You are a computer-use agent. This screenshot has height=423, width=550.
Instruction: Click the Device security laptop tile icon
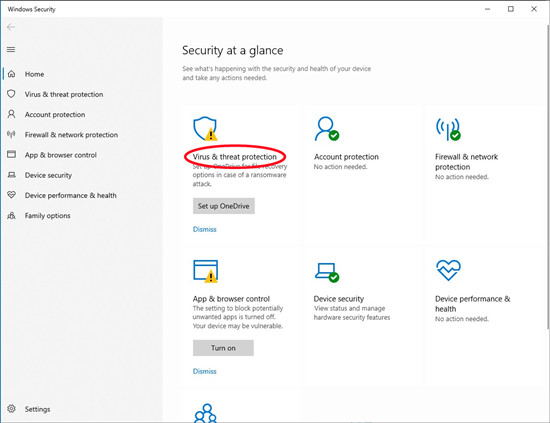pyautogui.click(x=327, y=272)
